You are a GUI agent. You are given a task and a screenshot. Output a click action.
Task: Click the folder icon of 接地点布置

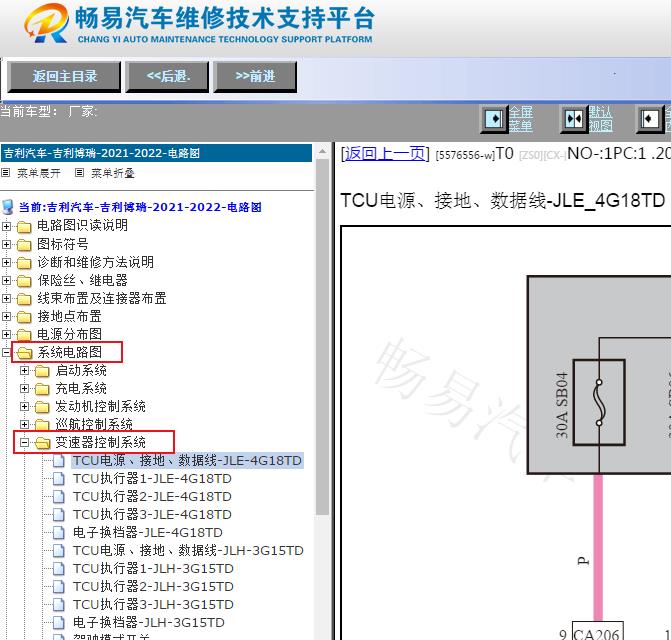pyautogui.click(x=24, y=317)
